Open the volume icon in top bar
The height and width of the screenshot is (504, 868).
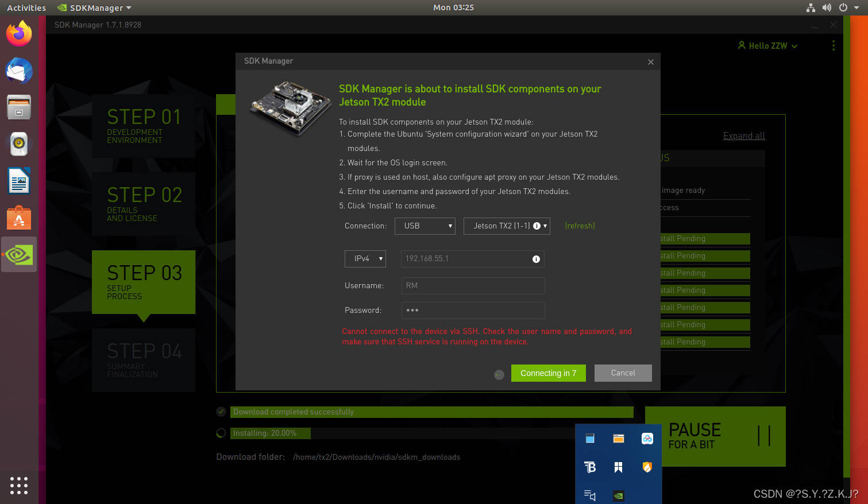827,7
